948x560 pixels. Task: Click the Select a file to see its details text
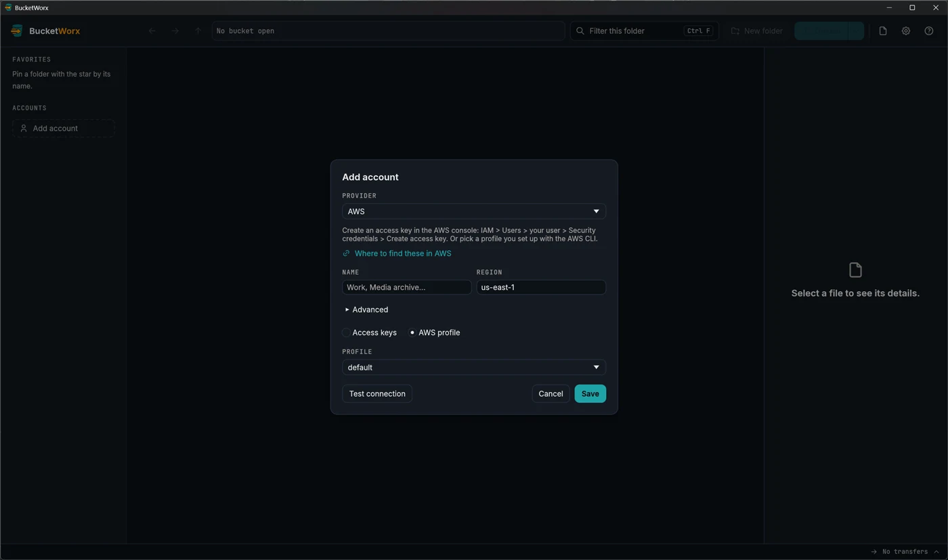855,293
